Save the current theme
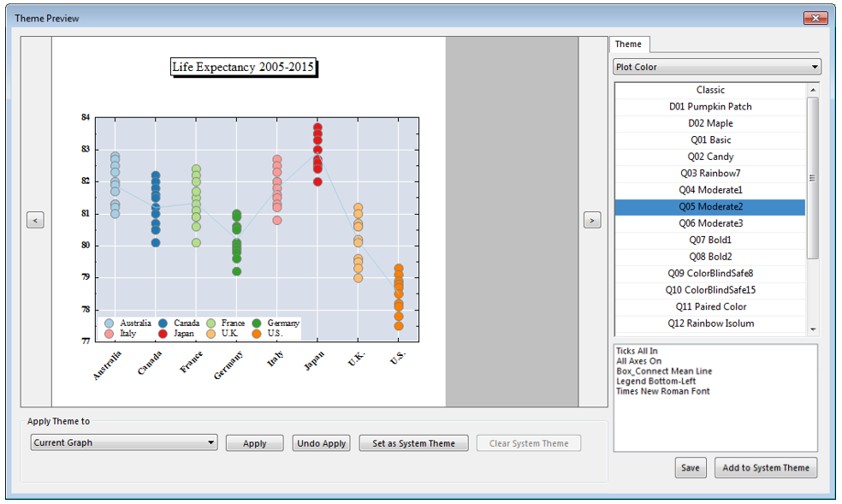Viewport: 842px width, 504px height. coord(690,467)
